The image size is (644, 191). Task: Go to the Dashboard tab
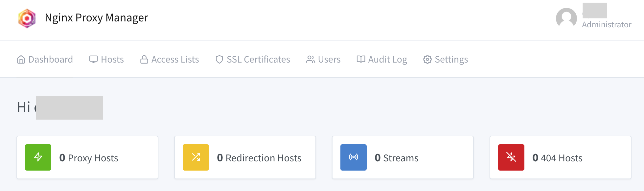click(x=45, y=59)
